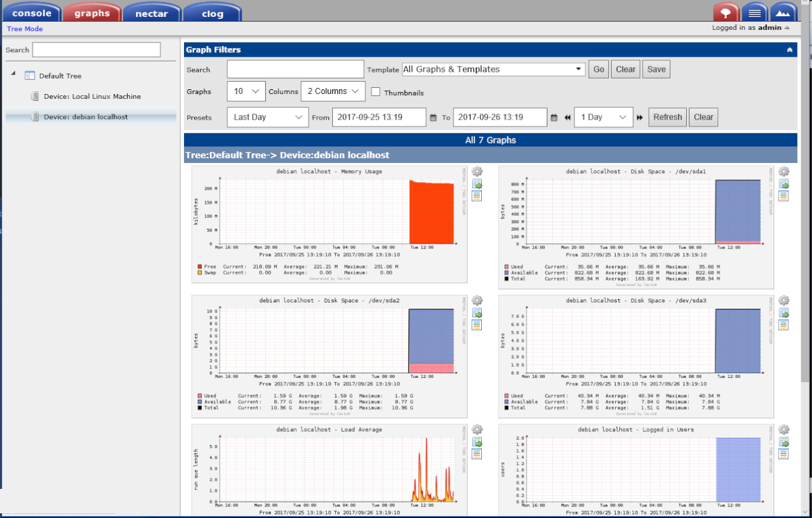The image size is (812, 518).
Task: Enable the Thumbnails checkbox
Action: [376, 92]
